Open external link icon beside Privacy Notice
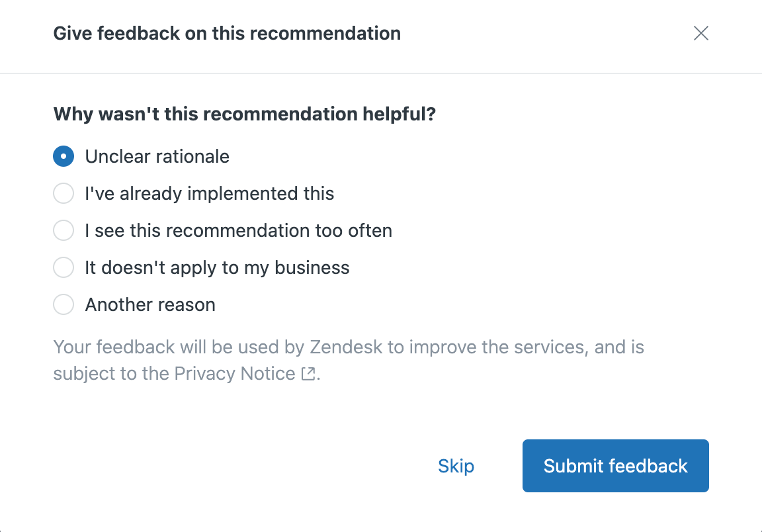This screenshot has width=762, height=532. [x=308, y=373]
